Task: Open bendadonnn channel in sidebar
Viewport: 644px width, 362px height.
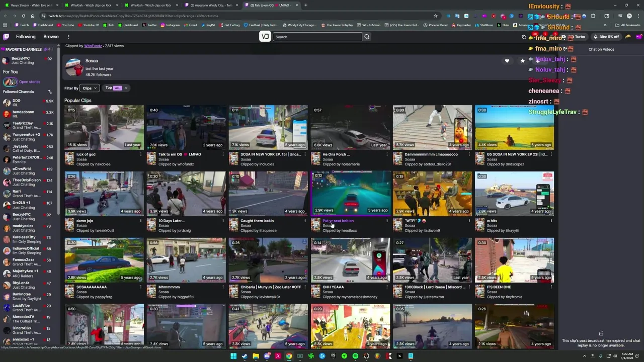Action: pyautogui.click(x=29, y=114)
